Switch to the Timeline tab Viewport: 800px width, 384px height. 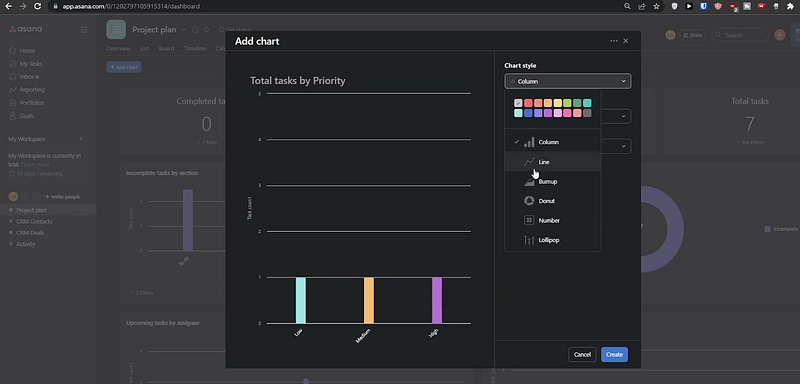pos(195,48)
